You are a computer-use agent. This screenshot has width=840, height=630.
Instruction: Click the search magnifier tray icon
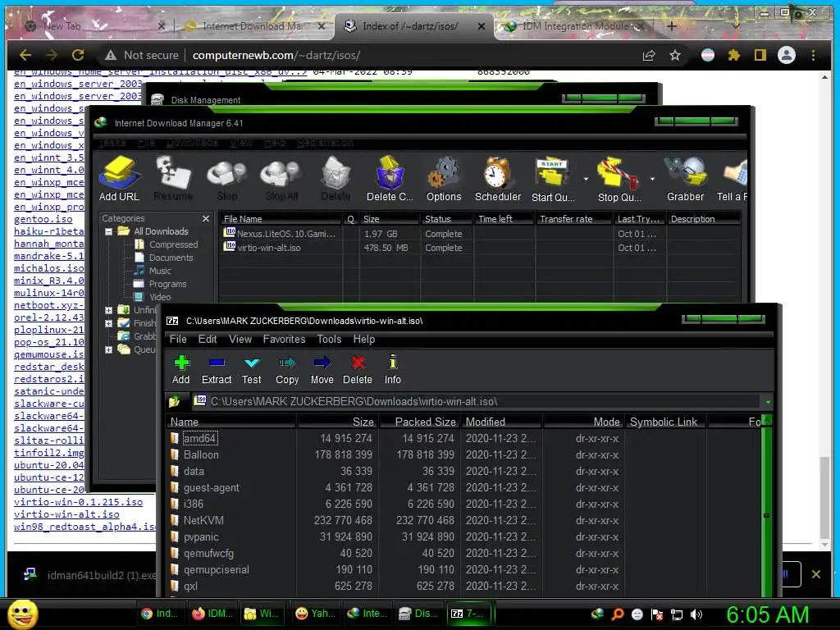click(618, 614)
